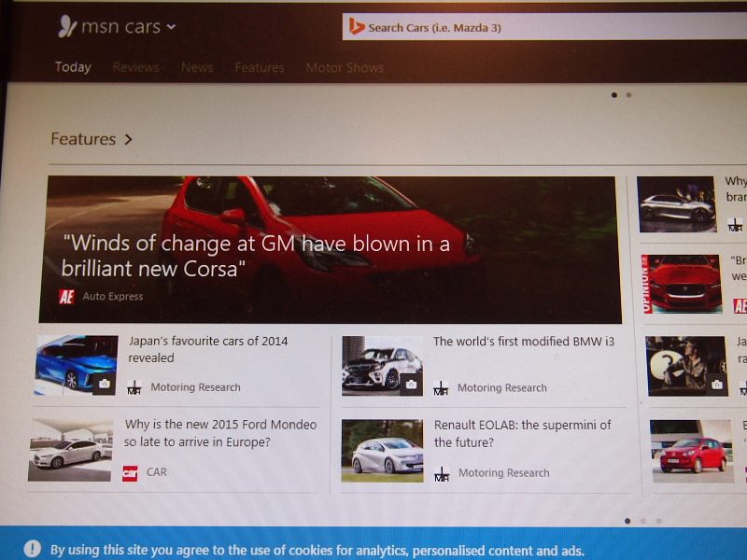Open the question mark man thumbnail
Viewport: 747px width, 560px height.
click(x=686, y=366)
